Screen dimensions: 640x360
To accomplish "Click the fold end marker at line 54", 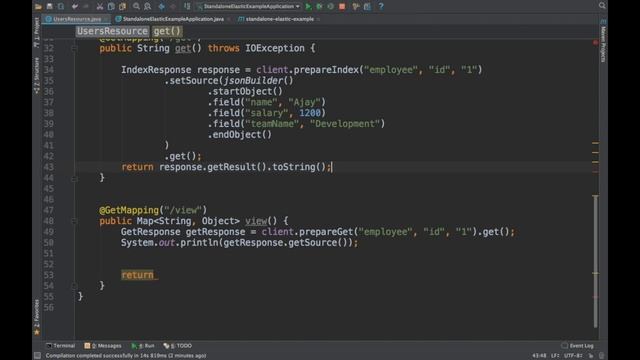I will point(74,286).
